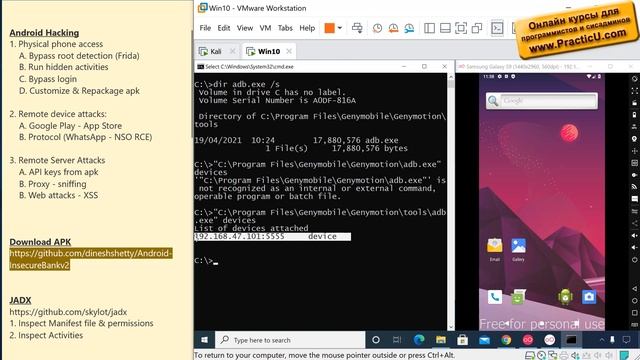This screenshot has height=360, width=640.
Task: Open the Gallery app on Android
Action: [518, 249]
